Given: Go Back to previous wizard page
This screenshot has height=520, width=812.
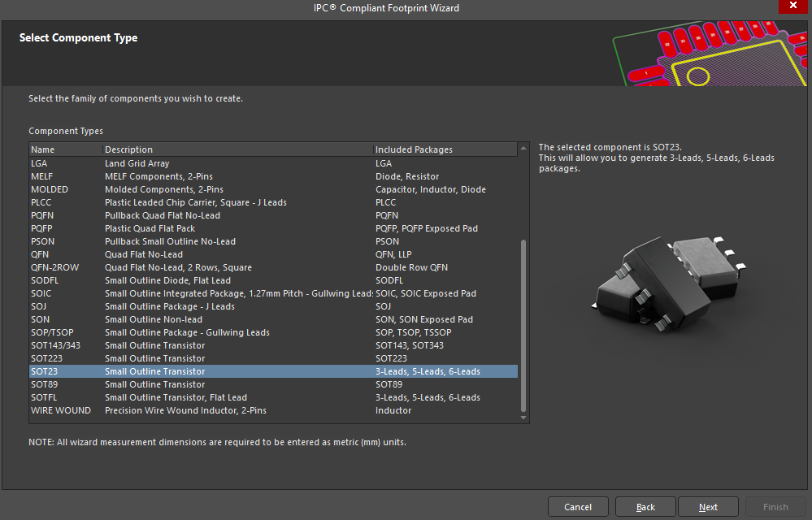Looking at the screenshot, I should click(x=645, y=507).
